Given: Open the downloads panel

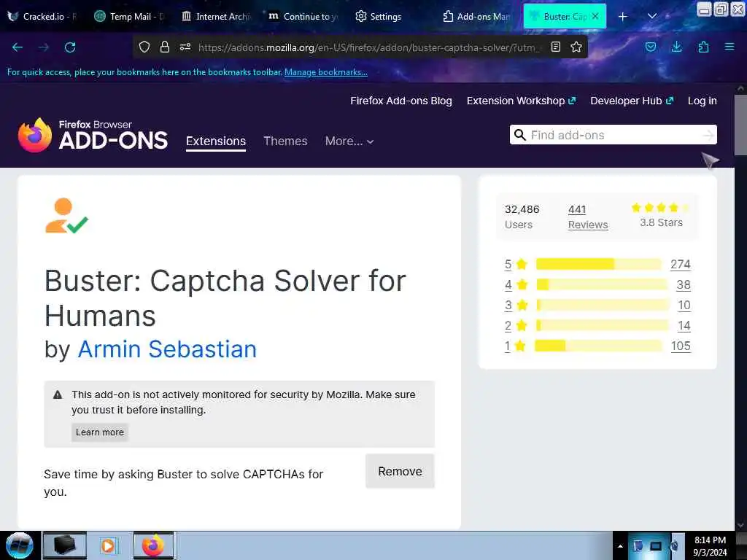Looking at the screenshot, I should [676, 47].
